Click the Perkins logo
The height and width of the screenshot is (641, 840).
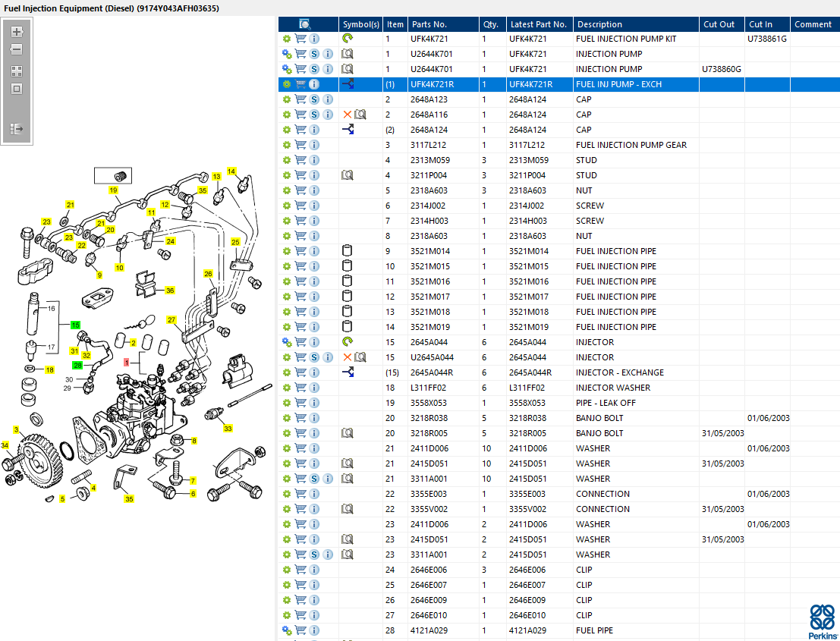tap(823, 622)
